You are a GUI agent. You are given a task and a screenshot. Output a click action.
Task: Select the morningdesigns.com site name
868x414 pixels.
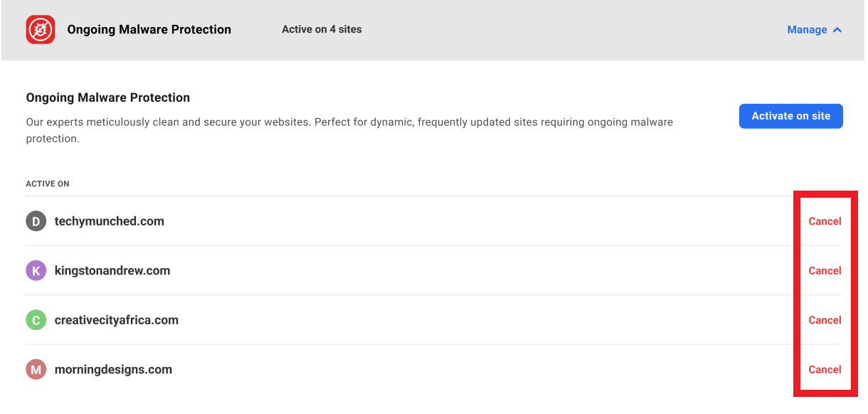113,369
